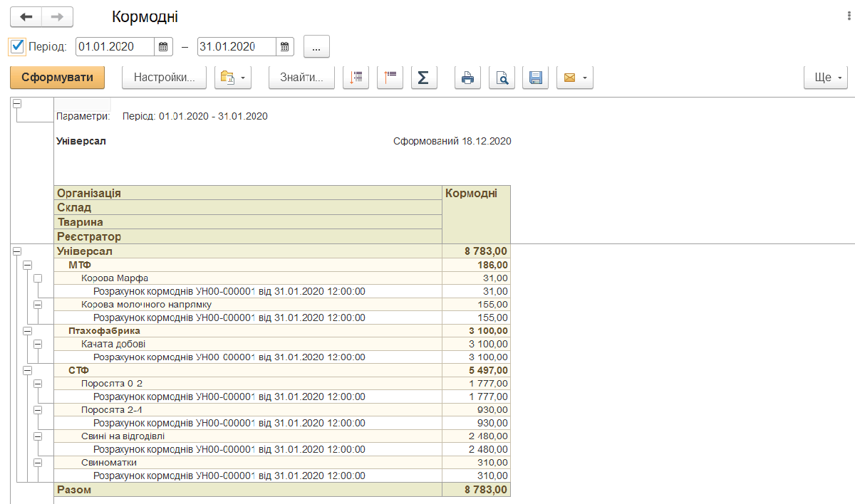This screenshot has height=504, width=855.
Task: Click the Sum (sigma) toolbar icon
Action: click(x=424, y=78)
